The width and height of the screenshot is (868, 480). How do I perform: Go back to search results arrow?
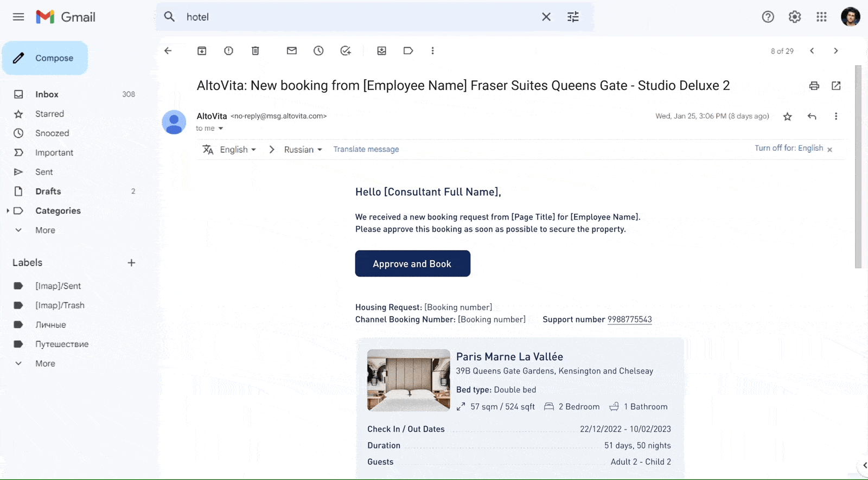click(x=168, y=50)
